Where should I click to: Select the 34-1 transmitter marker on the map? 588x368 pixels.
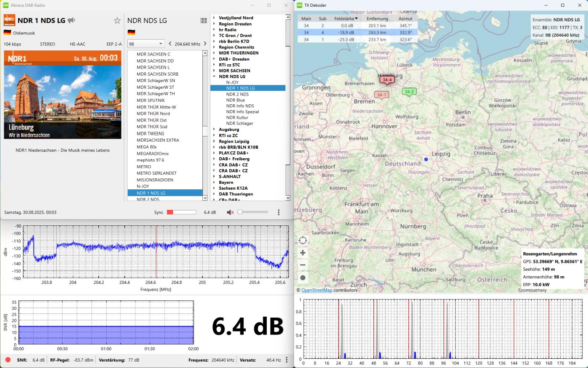pos(381,95)
